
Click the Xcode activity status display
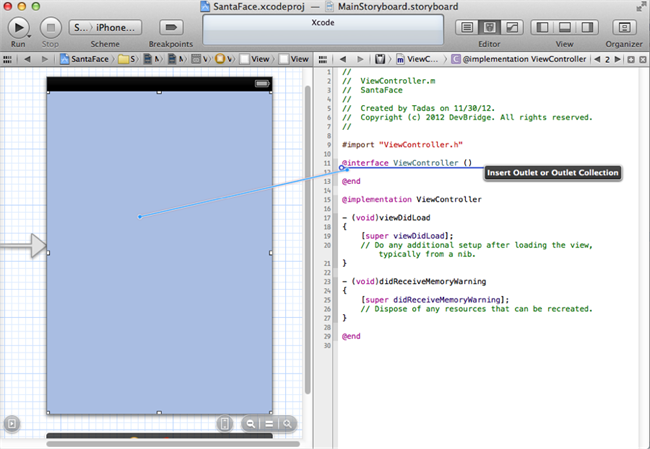point(323,30)
